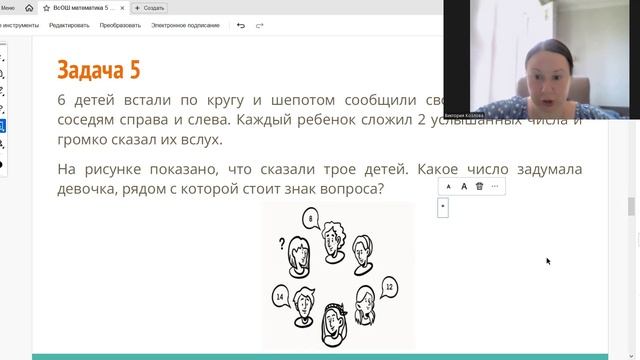Go to the Home icon in tab bar
Image resolution: width=640 pixels, height=360 pixels.
(x=29, y=8)
